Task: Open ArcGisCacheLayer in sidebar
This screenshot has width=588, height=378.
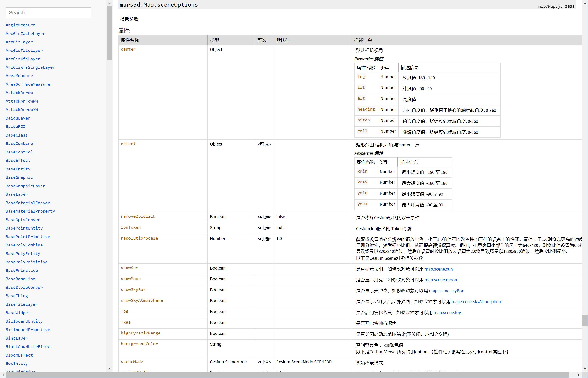Action: pyautogui.click(x=25, y=33)
